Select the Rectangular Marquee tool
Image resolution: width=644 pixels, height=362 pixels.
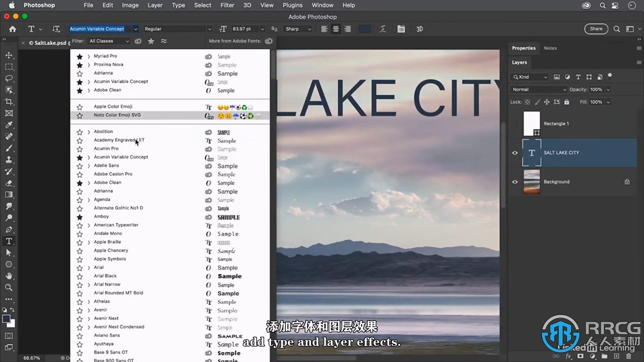(x=9, y=67)
